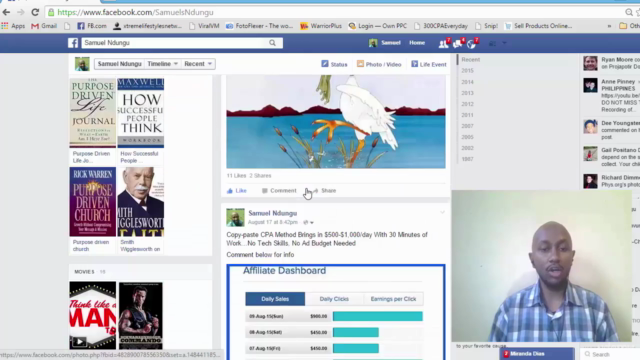
Task: Open the Timeline dropdown
Action: click(x=162, y=64)
